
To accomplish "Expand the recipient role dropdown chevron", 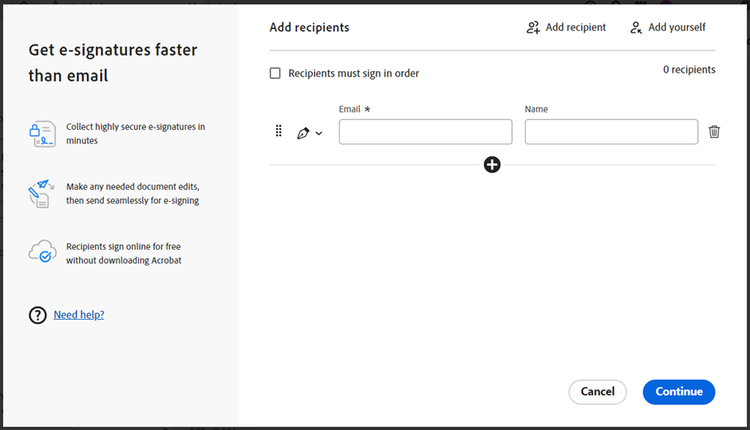I will 319,133.
